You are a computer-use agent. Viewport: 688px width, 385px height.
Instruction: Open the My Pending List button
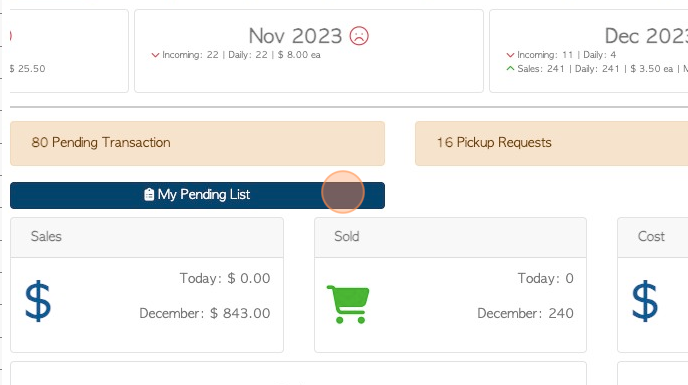pyautogui.click(x=197, y=195)
